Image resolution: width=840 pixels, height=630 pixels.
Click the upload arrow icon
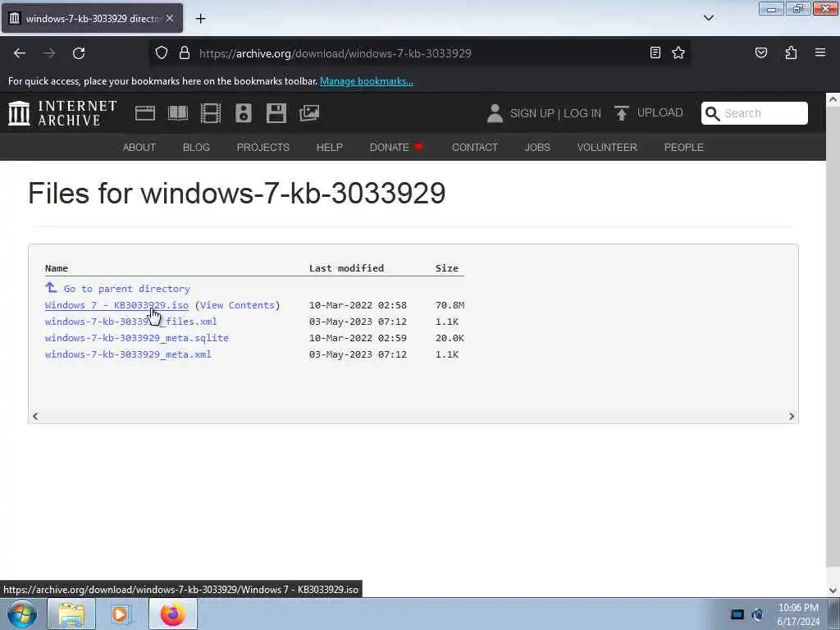[622, 113]
